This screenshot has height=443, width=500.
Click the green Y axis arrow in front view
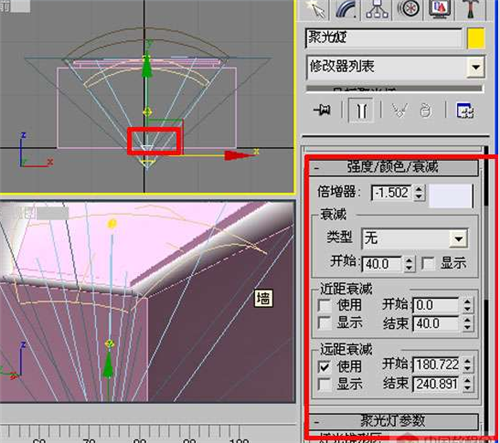[147, 67]
